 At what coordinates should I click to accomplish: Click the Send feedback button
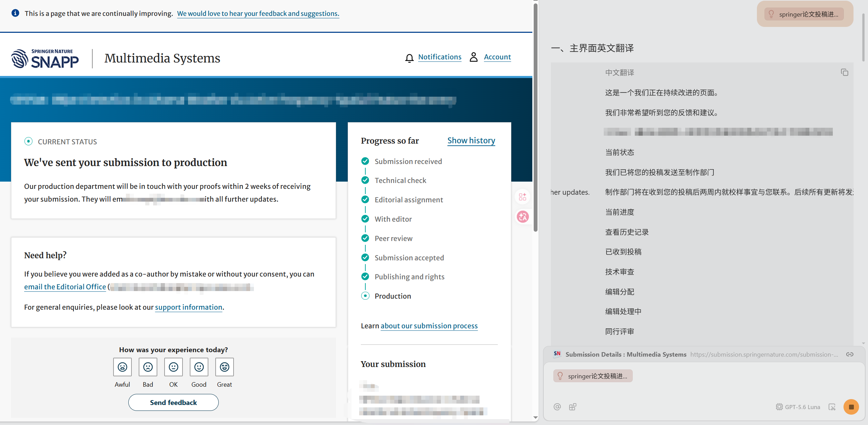(x=174, y=403)
